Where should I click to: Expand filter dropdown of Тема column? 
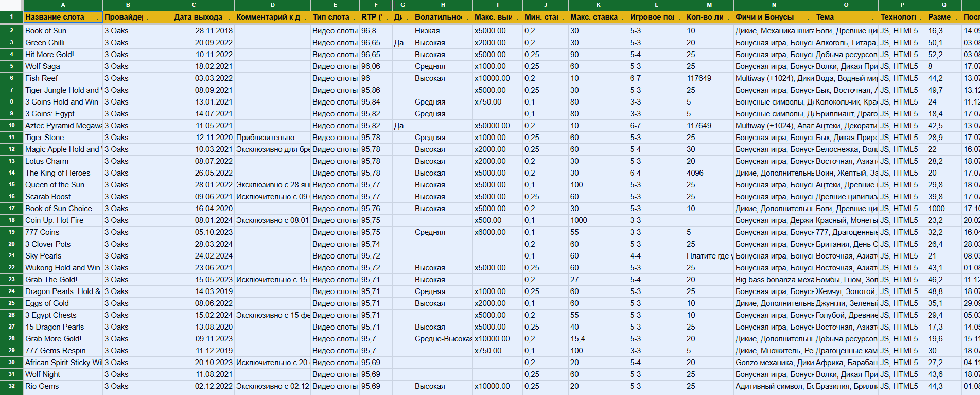tap(872, 18)
